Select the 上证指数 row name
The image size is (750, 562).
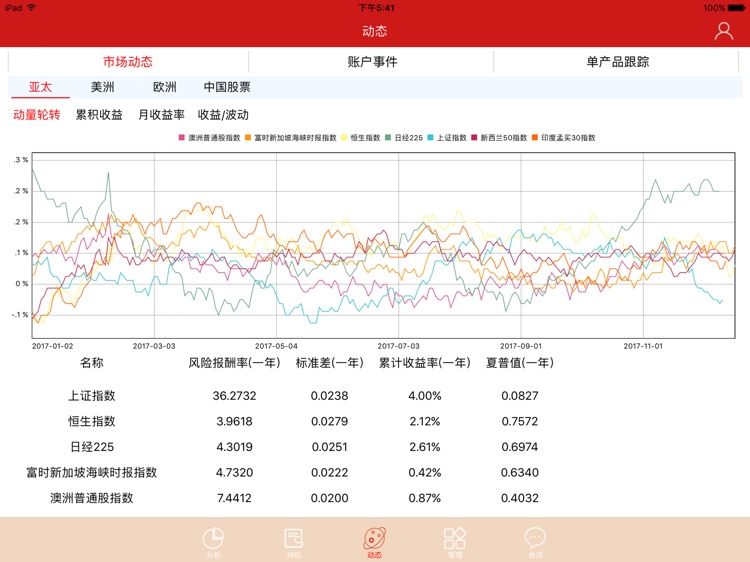pyautogui.click(x=92, y=396)
